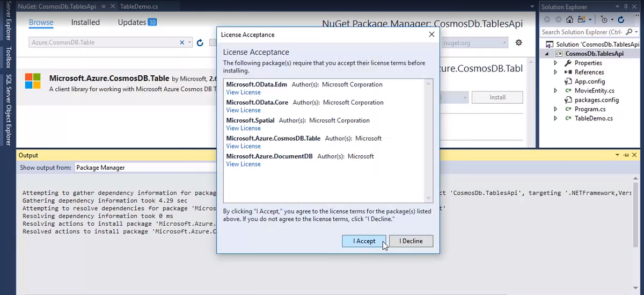The width and height of the screenshot is (644, 295).
Task: Click the I Decline button
Action: click(411, 241)
